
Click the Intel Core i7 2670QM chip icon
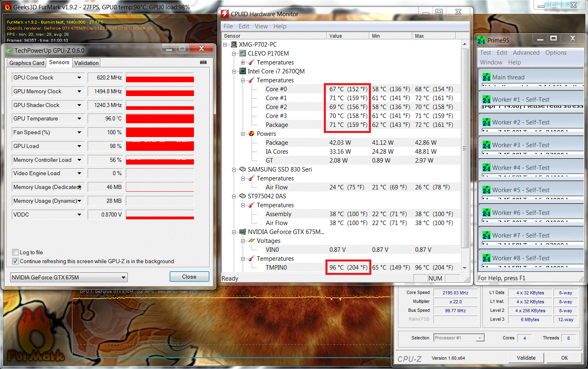243,71
